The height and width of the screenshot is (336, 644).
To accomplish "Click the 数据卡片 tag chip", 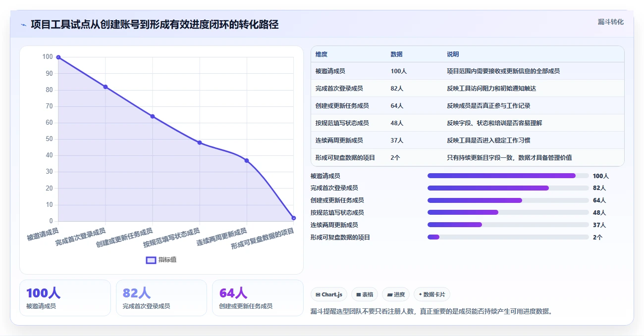I will coord(432,294).
